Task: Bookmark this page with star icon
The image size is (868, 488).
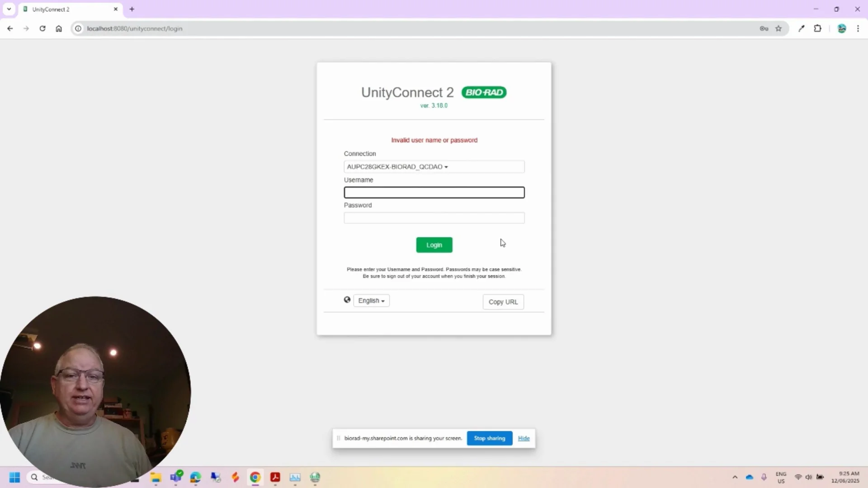Action: click(778, 28)
